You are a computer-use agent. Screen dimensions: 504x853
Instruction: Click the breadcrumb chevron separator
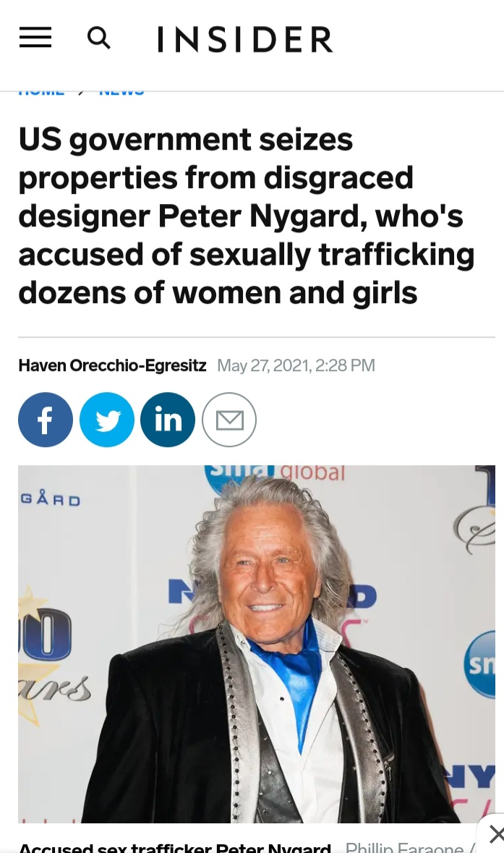pos(82,93)
